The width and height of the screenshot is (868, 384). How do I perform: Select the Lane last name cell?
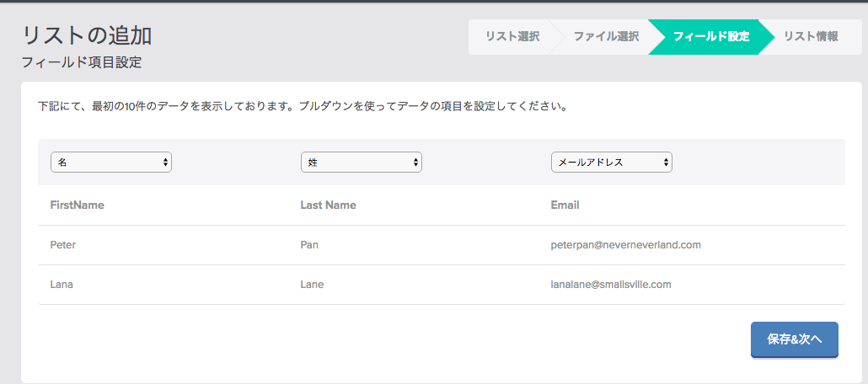(x=312, y=285)
